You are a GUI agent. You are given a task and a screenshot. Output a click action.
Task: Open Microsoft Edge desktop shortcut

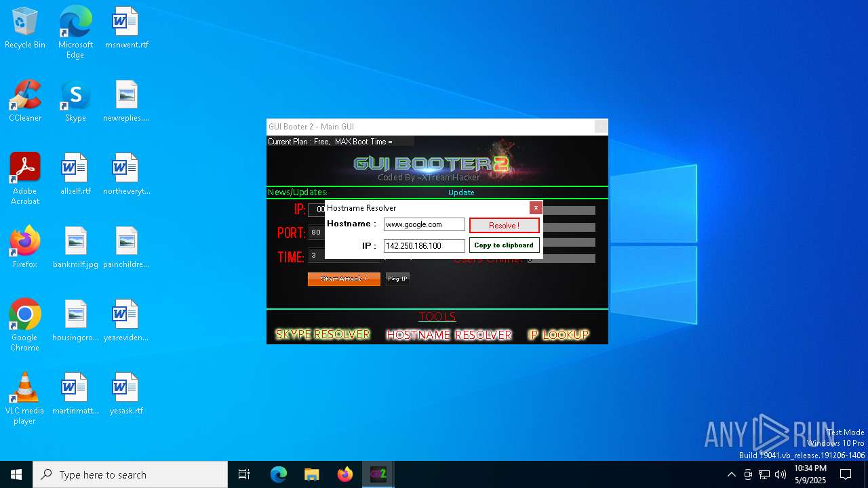[x=75, y=33]
